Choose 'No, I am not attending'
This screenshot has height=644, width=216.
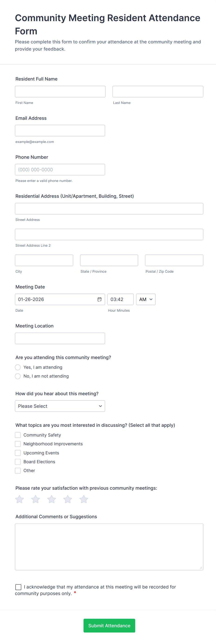[x=18, y=376]
